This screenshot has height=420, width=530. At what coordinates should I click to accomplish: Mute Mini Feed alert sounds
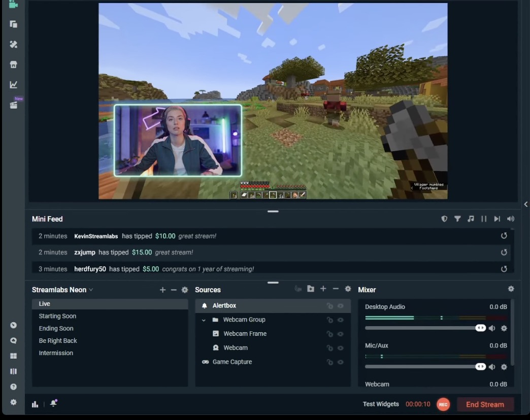tap(511, 219)
